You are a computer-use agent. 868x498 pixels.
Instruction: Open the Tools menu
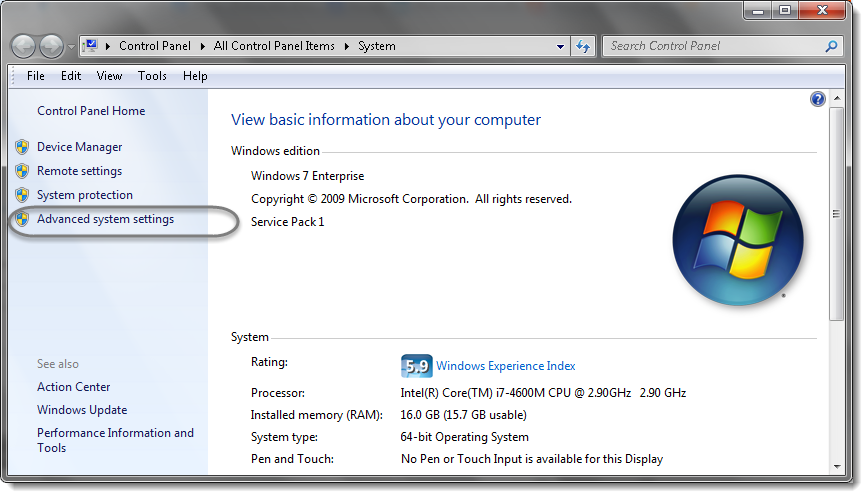(x=152, y=76)
